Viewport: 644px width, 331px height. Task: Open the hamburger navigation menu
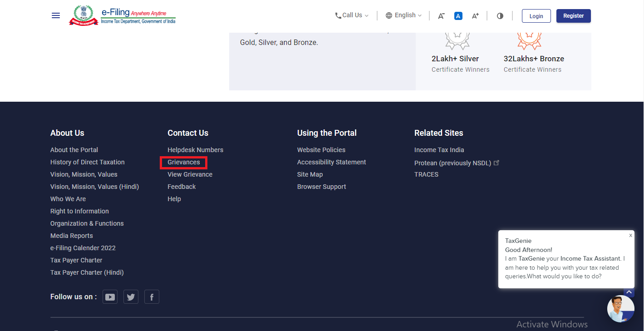[56, 15]
